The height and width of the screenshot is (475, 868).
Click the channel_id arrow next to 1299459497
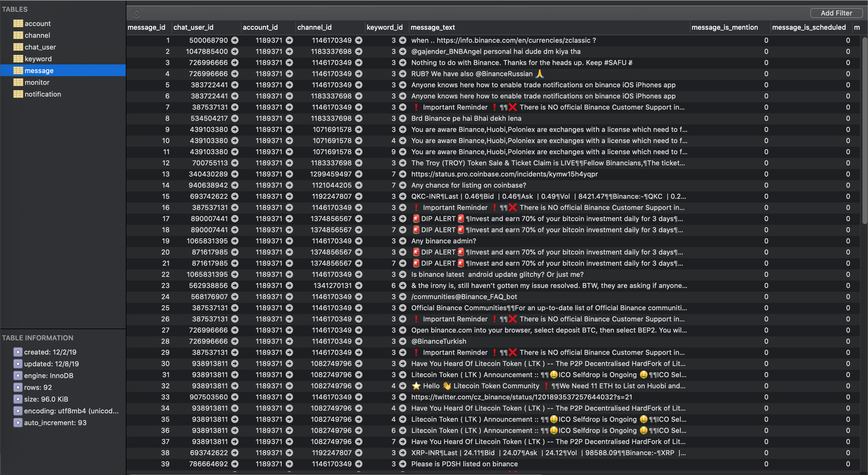[x=359, y=174]
